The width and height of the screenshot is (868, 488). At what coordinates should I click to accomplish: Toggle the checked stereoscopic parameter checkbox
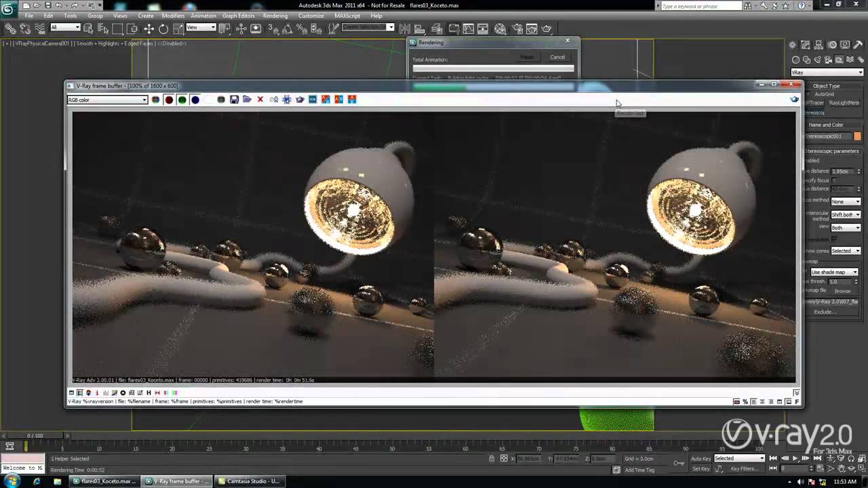pyautogui.click(x=834, y=239)
